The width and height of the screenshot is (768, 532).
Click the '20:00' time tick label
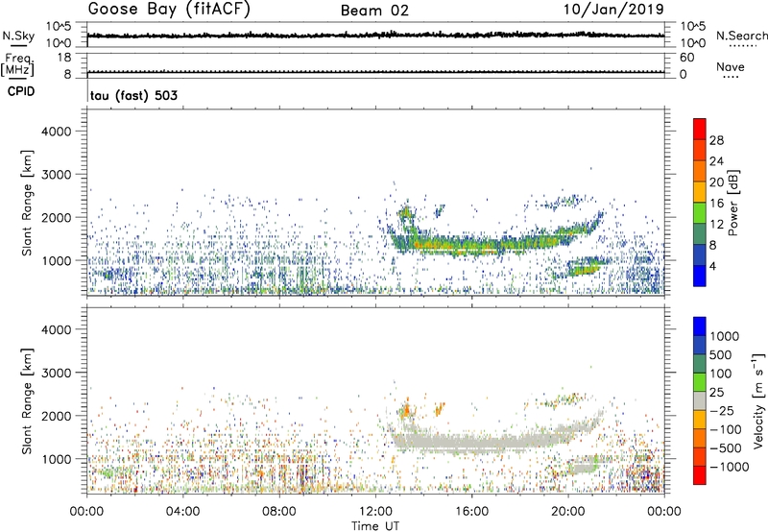coord(568,512)
